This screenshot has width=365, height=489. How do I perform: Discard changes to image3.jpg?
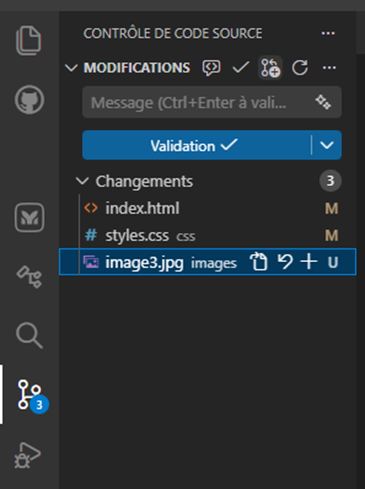coord(285,262)
